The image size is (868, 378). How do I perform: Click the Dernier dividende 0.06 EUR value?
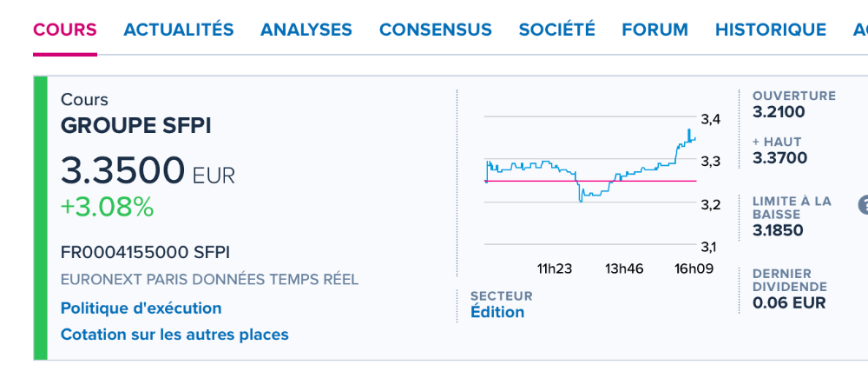tap(789, 303)
